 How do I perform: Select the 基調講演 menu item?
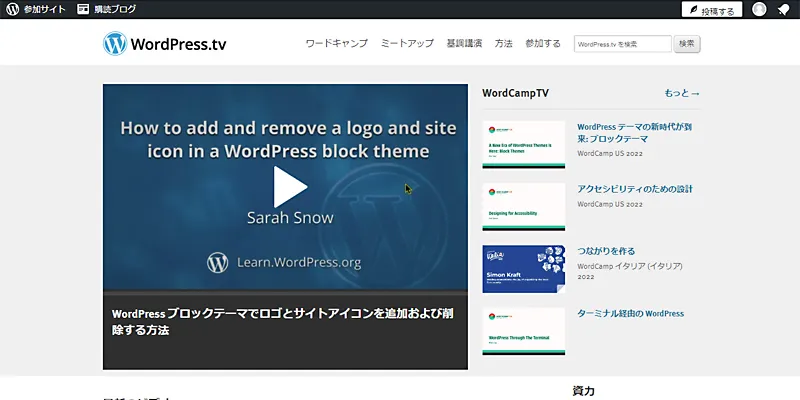[464, 44]
